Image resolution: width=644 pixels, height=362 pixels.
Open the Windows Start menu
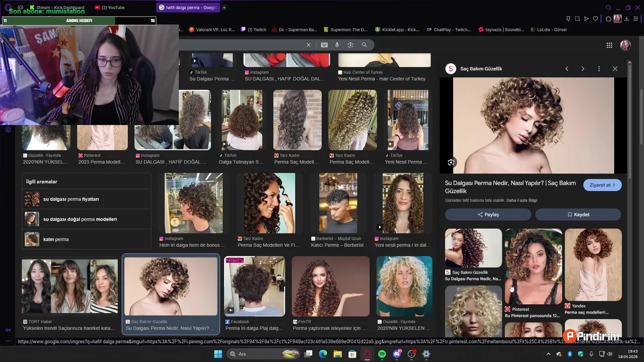(x=218, y=354)
